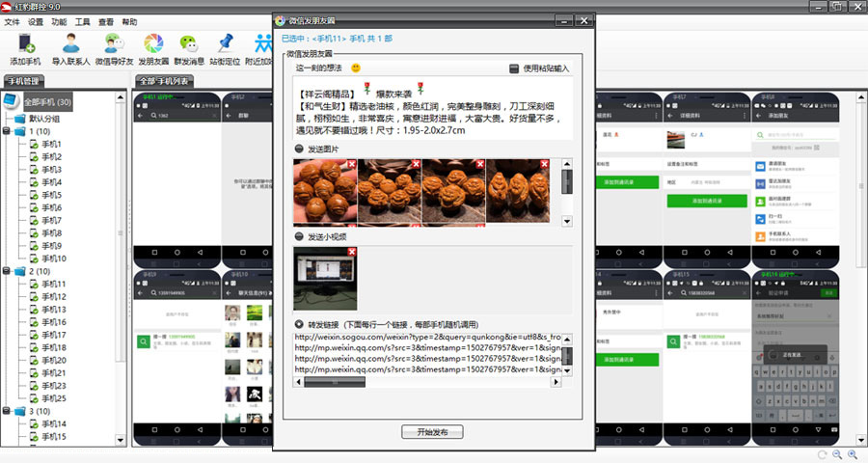Select the first walnut carving thumbnail
This screenshot has height=463, width=868.
click(x=325, y=191)
